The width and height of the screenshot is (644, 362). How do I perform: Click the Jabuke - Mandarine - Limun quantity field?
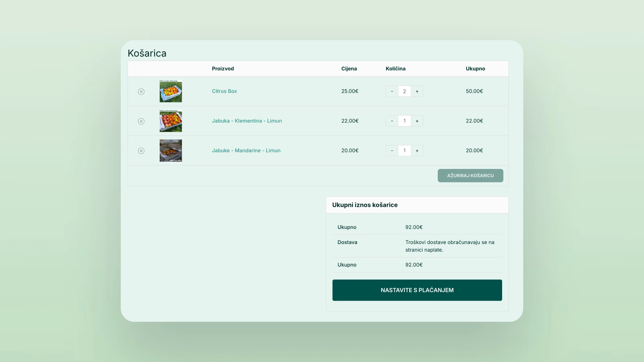click(x=404, y=150)
